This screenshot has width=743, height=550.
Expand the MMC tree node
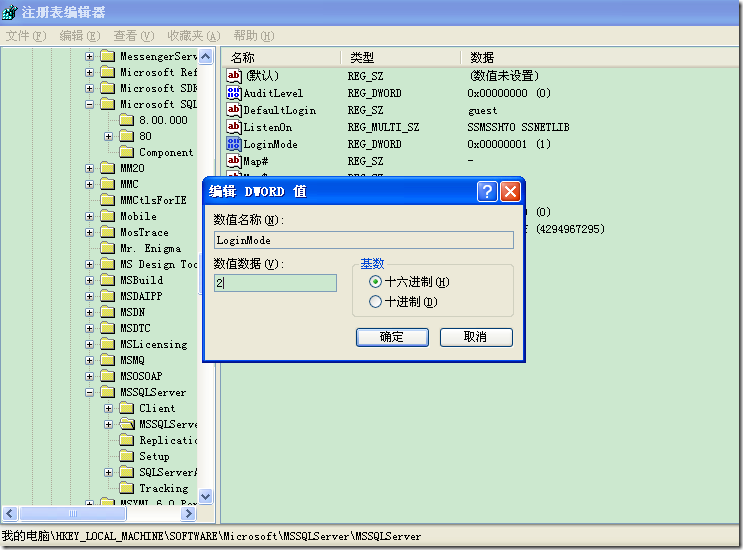(90, 184)
